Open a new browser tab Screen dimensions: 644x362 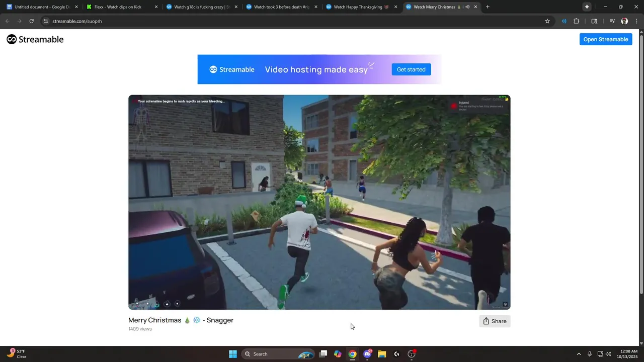pos(488,7)
